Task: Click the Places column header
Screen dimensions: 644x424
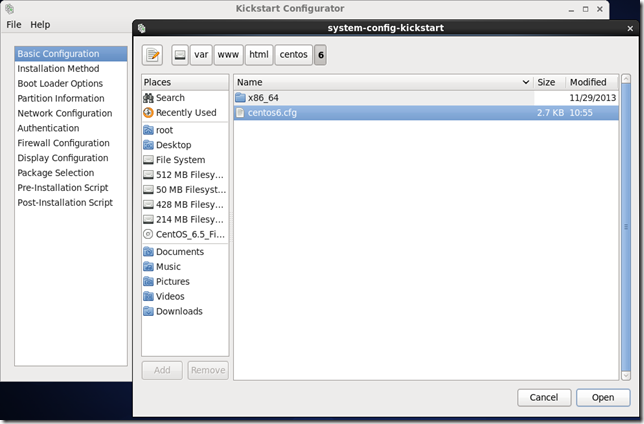Action: point(185,82)
